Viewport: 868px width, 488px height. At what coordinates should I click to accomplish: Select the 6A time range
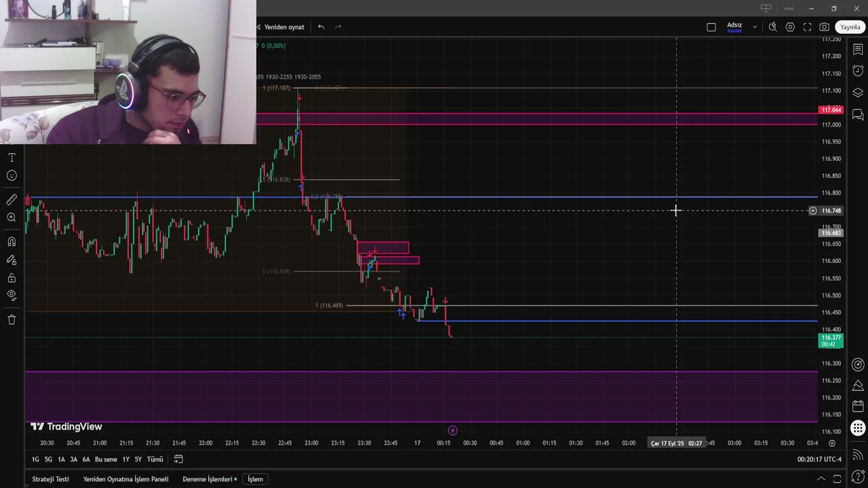point(86,460)
